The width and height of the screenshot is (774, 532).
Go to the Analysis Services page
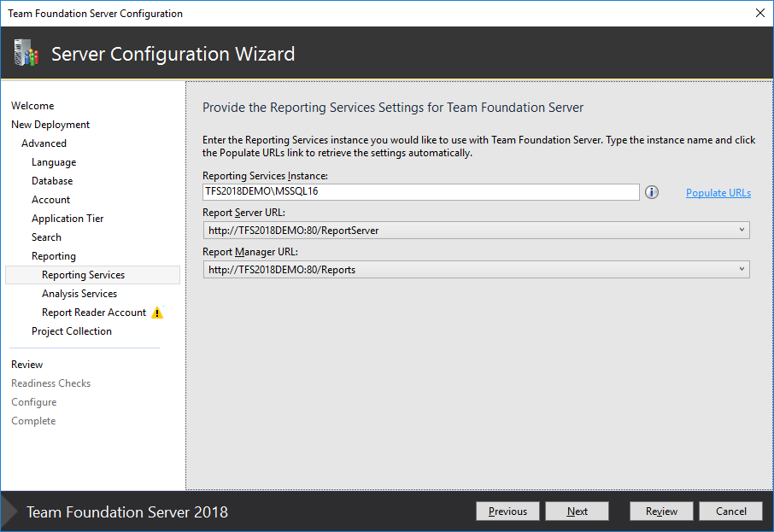[x=79, y=294]
